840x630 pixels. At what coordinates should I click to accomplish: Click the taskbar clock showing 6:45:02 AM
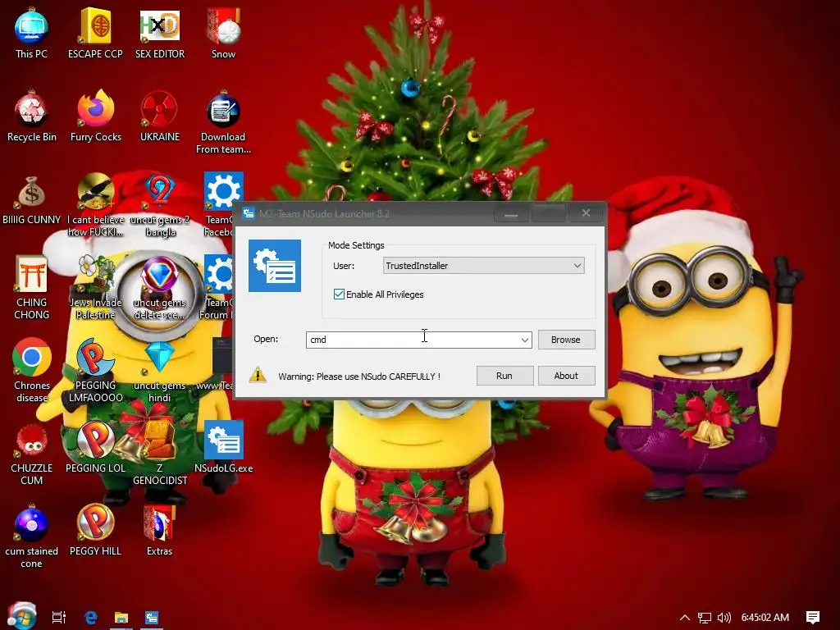pyautogui.click(x=765, y=618)
